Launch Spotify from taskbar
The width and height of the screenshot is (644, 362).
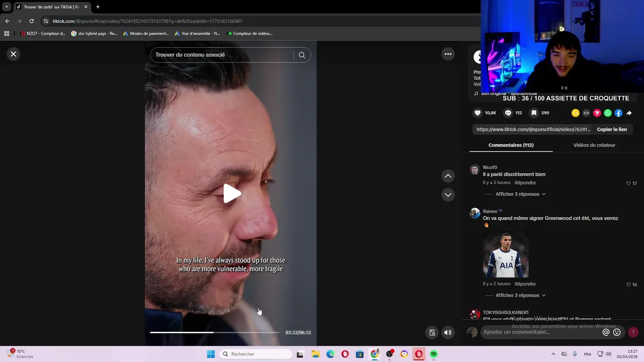point(433,354)
